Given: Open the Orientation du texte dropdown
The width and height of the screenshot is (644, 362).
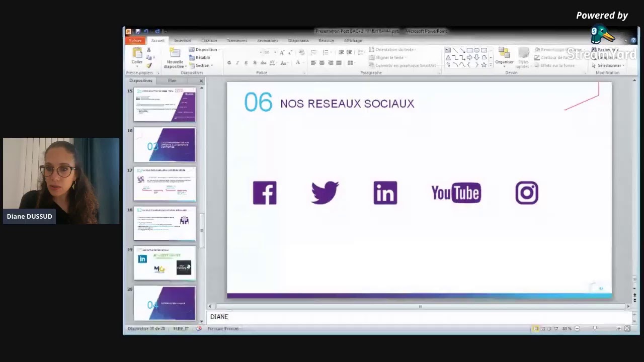Looking at the screenshot, I should click(x=392, y=50).
